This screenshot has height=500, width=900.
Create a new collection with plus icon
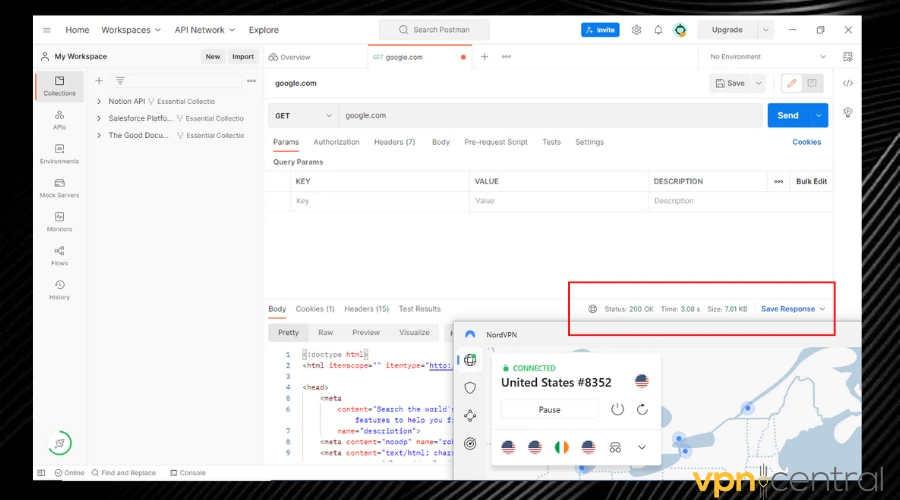(x=99, y=81)
